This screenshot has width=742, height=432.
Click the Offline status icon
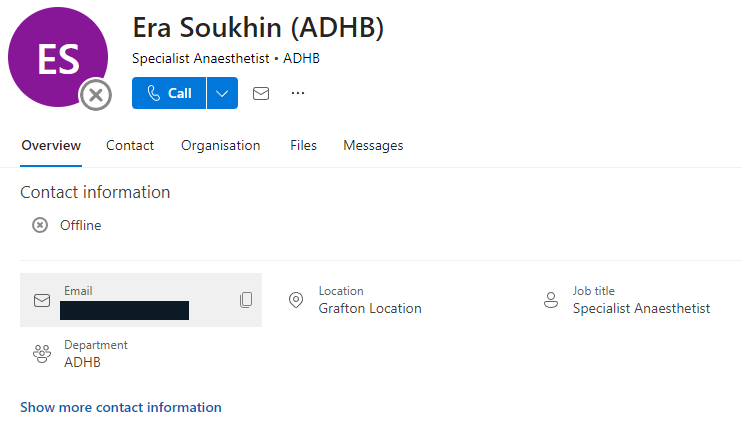coord(40,225)
